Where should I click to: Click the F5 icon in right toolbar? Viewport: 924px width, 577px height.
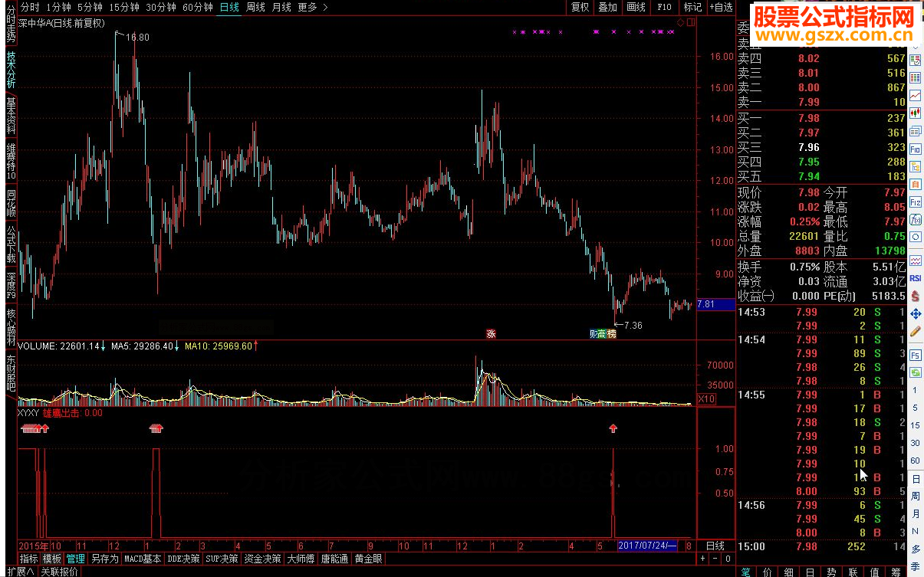916,356
